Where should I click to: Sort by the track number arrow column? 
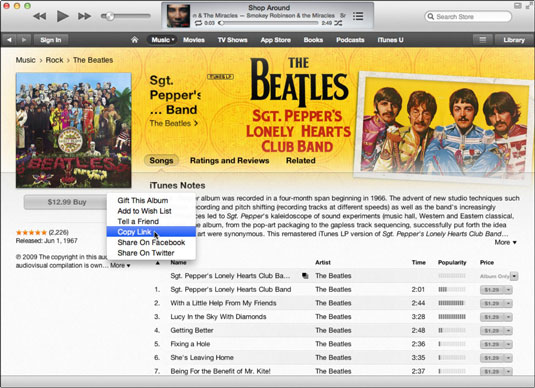coord(158,262)
